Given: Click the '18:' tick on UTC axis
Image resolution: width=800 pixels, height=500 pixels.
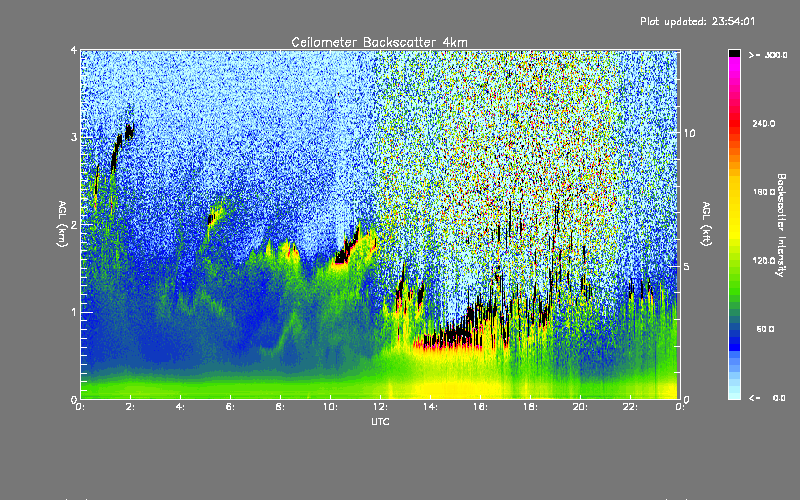Looking at the screenshot, I should 530,407.
